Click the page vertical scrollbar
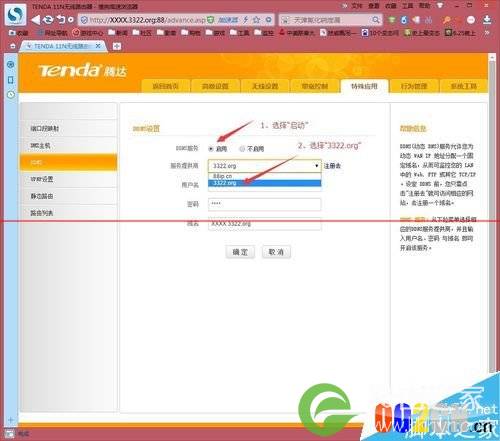The height and width of the screenshot is (441, 500). [492, 213]
